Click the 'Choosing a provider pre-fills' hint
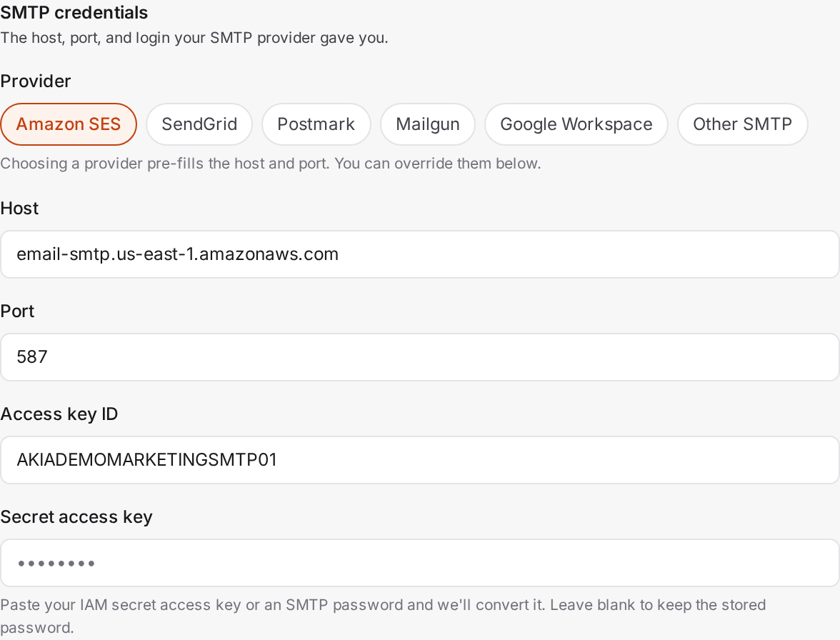The width and height of the screenshot is (840, 640). click(271, 164)
